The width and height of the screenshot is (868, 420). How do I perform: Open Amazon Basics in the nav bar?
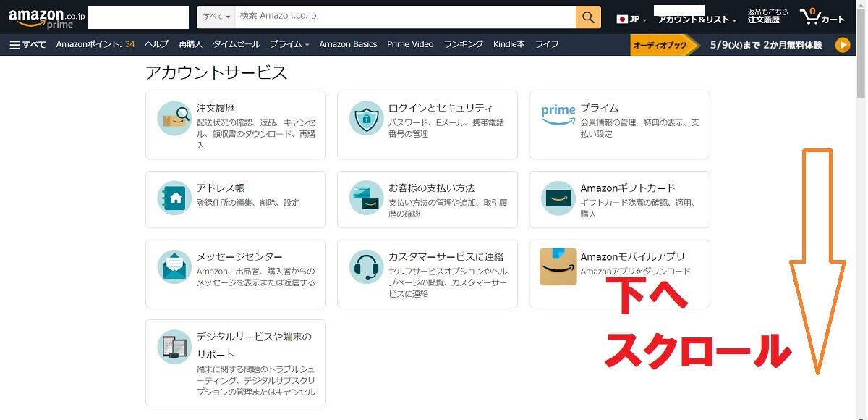click(x=348, y=44)
